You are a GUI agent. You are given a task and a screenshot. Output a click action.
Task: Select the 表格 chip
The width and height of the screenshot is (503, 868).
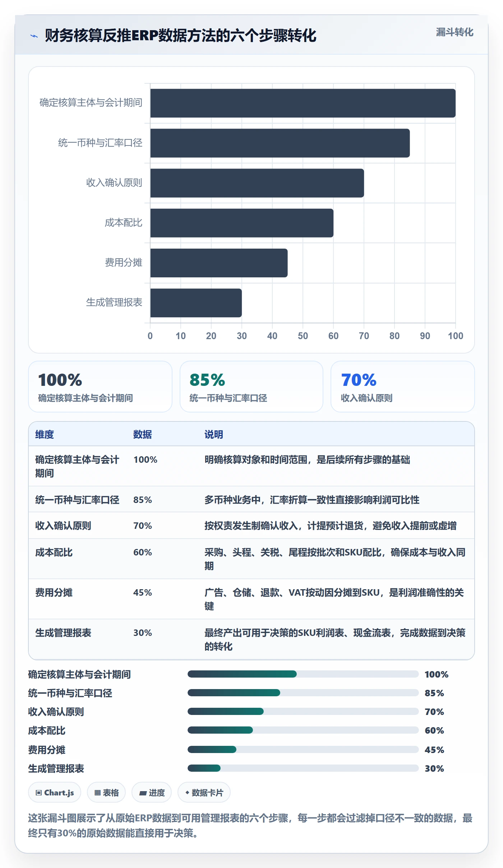[106, 793]
